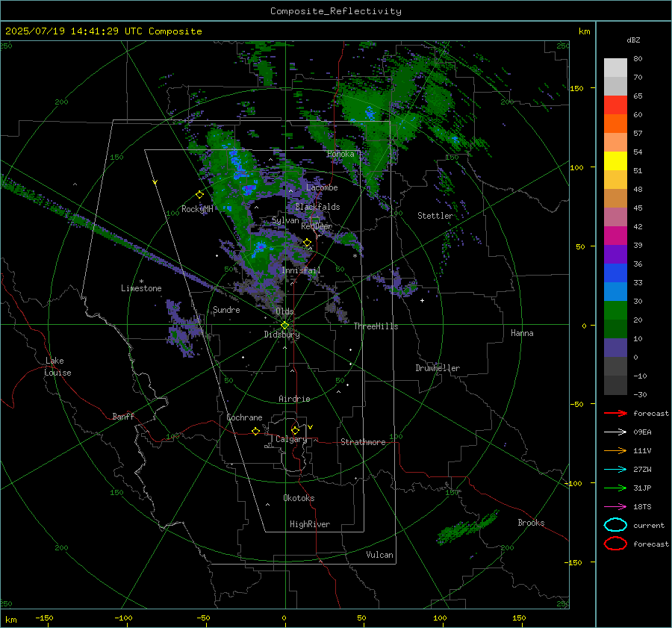Click the light gray 80 dBZ swatch
The width and height of the screenshot is (672, 628).
(615, 67)
